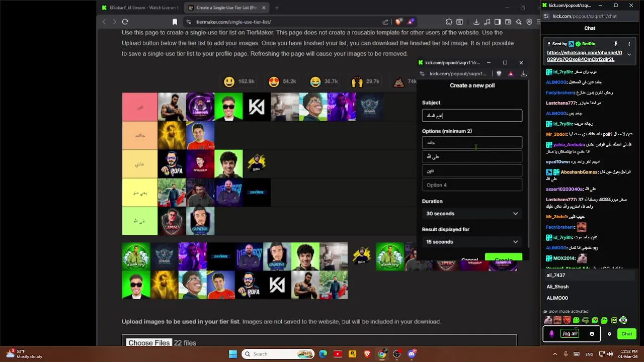Open a new browser tab with plus

click(276, 8)
